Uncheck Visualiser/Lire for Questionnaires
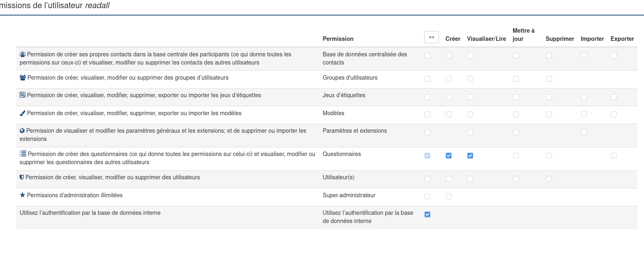Screen dimensions: 644x272 pos(470,156)
